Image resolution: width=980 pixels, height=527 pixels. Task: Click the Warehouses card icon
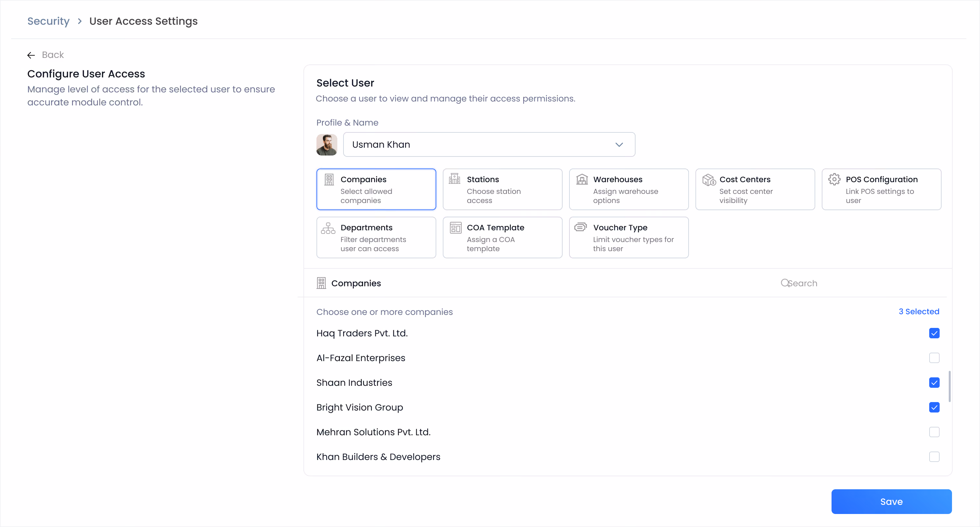point(582,179)
